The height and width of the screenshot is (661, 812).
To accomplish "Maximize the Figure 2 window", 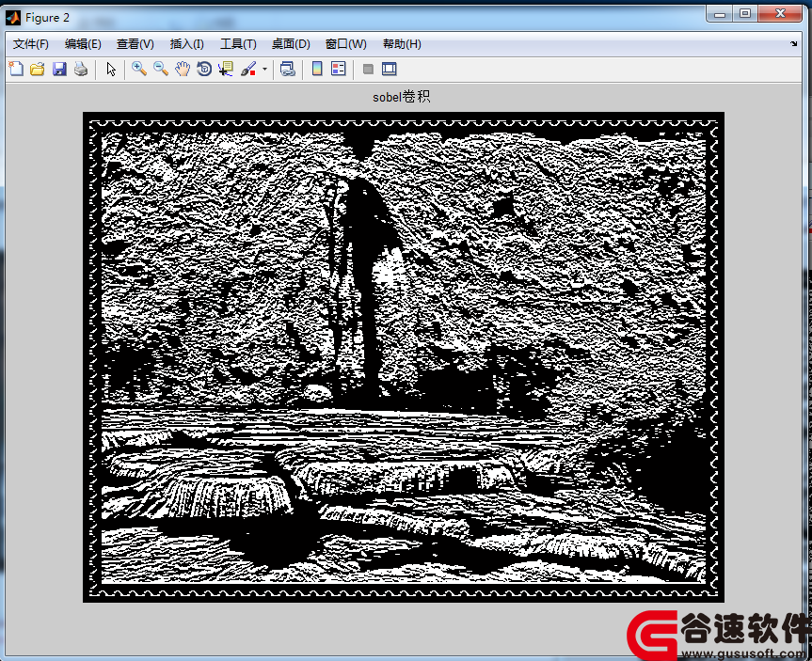I will [x=744, y=13].
